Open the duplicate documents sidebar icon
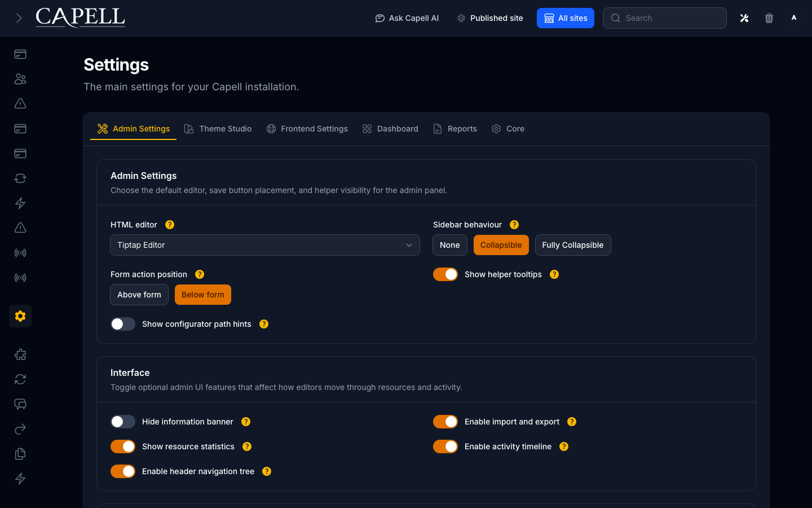The width and height of the screenshot is (812, 508). [x=20, y=454]
